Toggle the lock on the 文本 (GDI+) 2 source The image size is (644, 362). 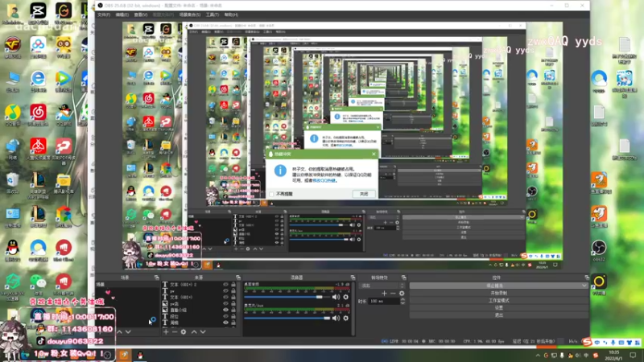coord(233,285)
